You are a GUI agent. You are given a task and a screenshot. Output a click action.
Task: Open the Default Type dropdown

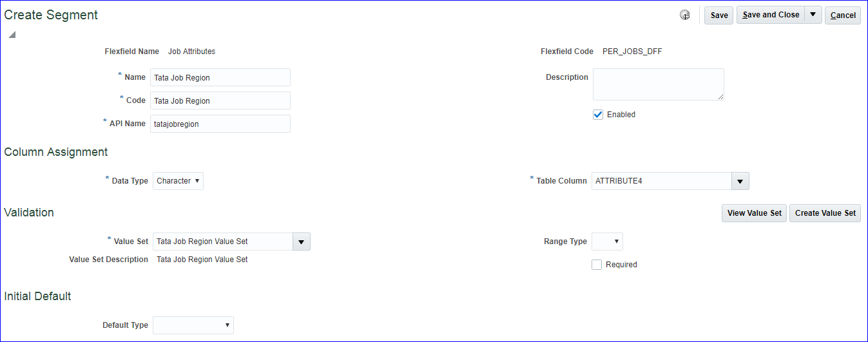[x=193, y=325]
